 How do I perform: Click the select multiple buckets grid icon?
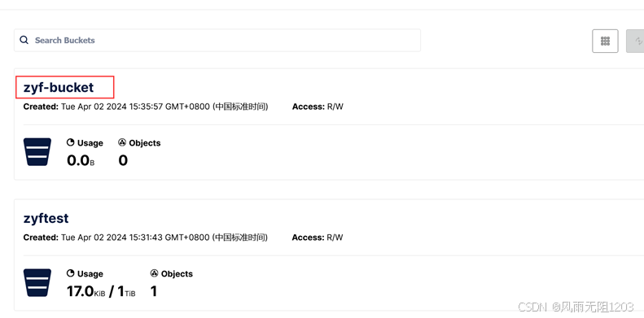tap(605, 41)
